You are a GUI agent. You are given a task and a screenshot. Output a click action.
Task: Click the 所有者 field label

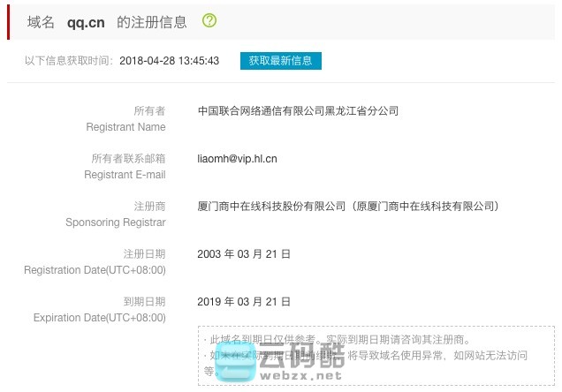coord(149,111)
